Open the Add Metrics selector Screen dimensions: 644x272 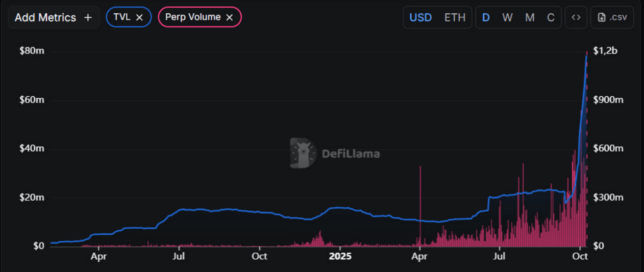click(53, 17)
